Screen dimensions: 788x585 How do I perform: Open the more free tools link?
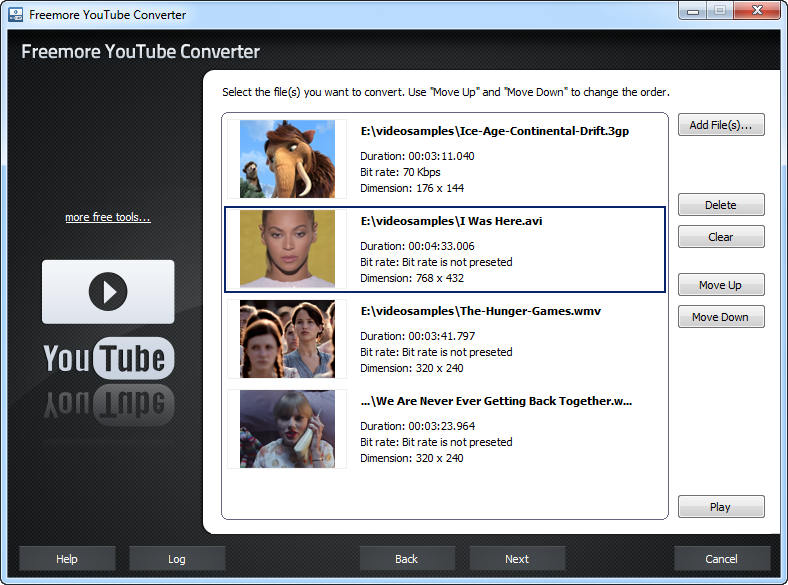pos(108,217)
